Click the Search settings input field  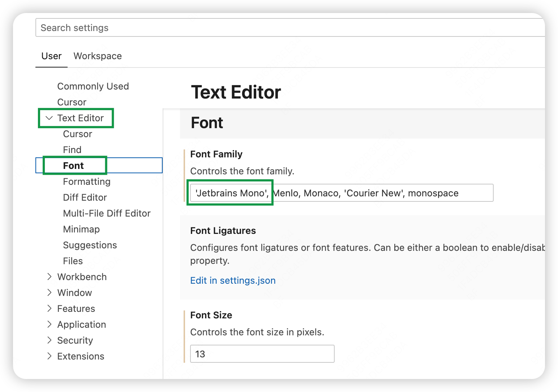coord(290,28)
